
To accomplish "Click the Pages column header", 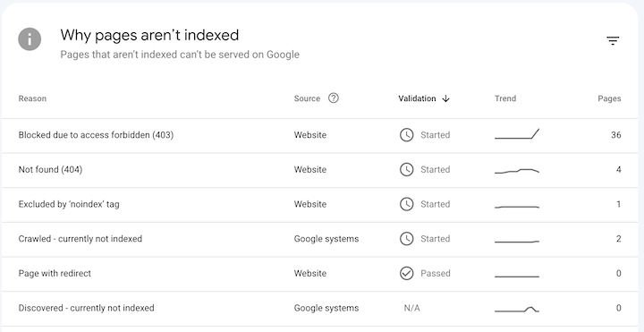I will (609, 98).
